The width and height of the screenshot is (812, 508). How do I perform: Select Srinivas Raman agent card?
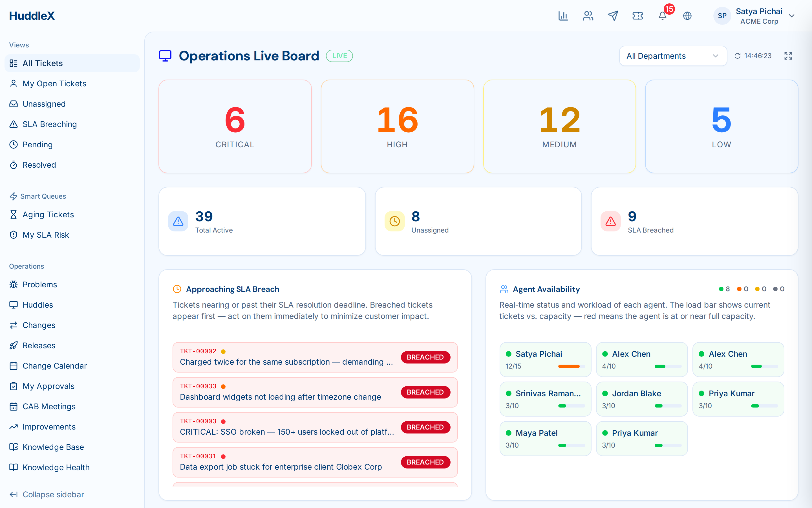tap(545, 399)
